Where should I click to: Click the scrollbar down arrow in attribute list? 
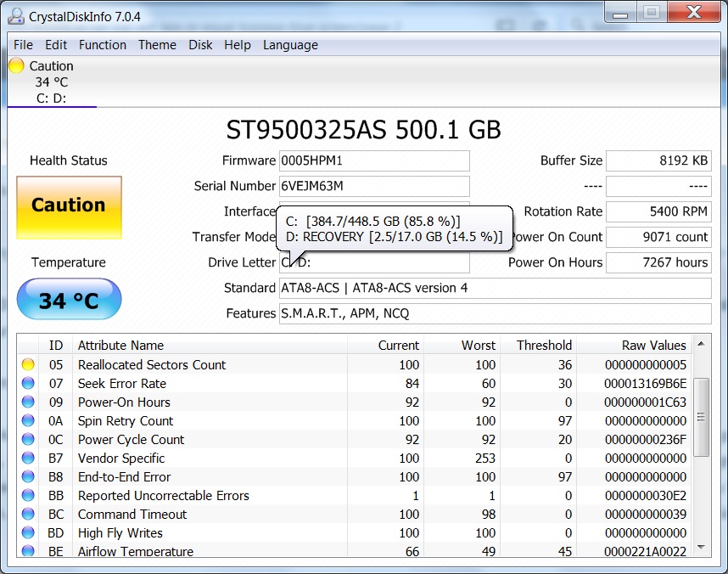tap(701, 547)
